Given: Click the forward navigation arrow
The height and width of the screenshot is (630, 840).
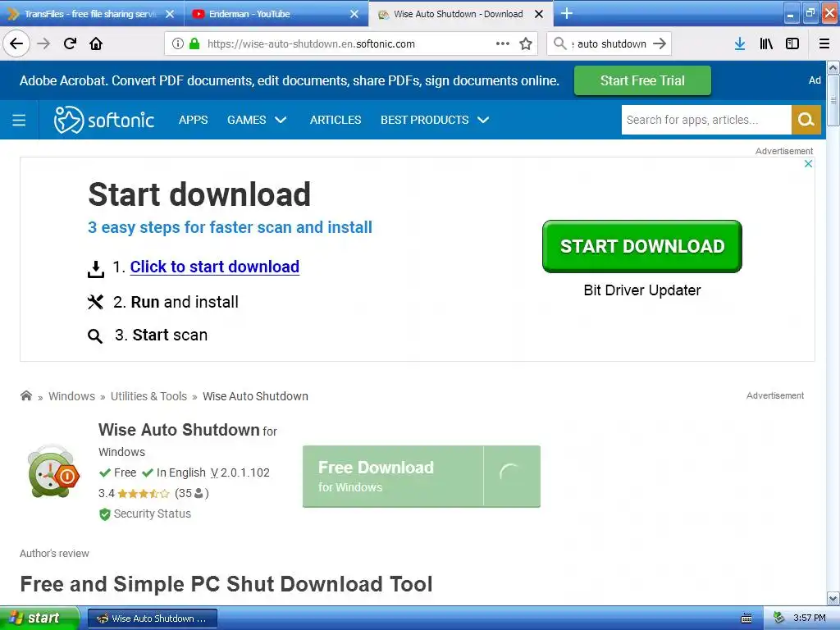Looking at the screenshot, I should click(x=43, y=43).
